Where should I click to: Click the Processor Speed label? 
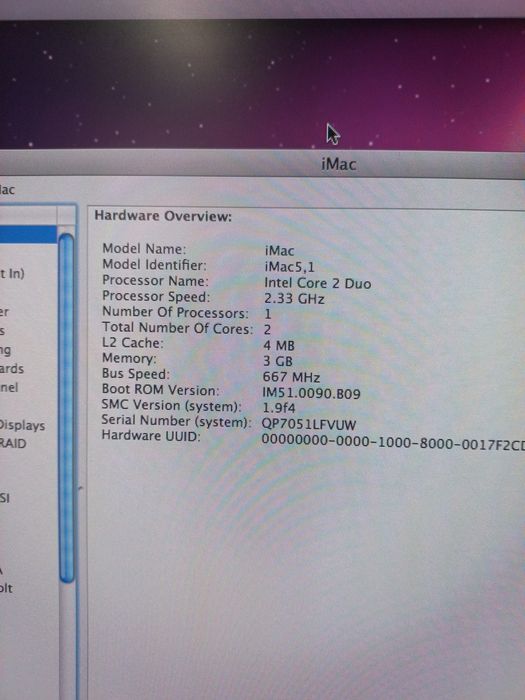tap(156, 296)
